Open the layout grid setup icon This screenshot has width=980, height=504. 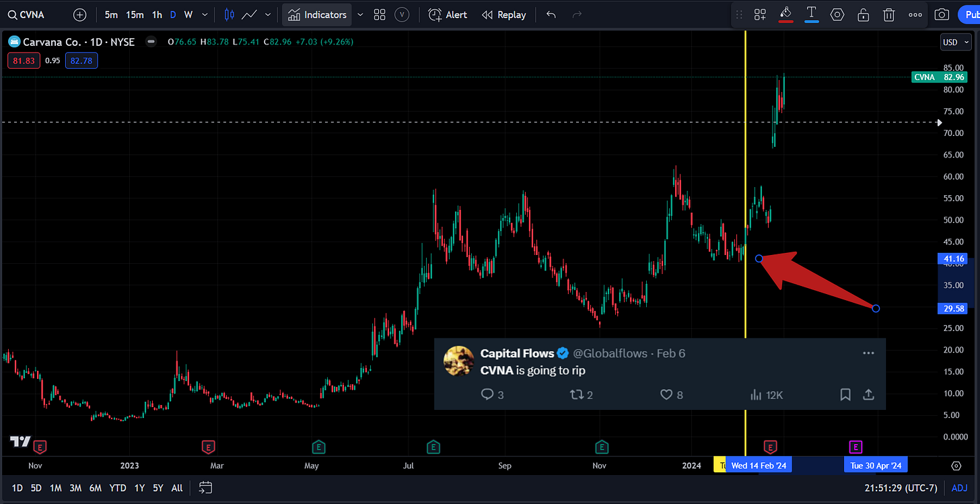(380, 15)
